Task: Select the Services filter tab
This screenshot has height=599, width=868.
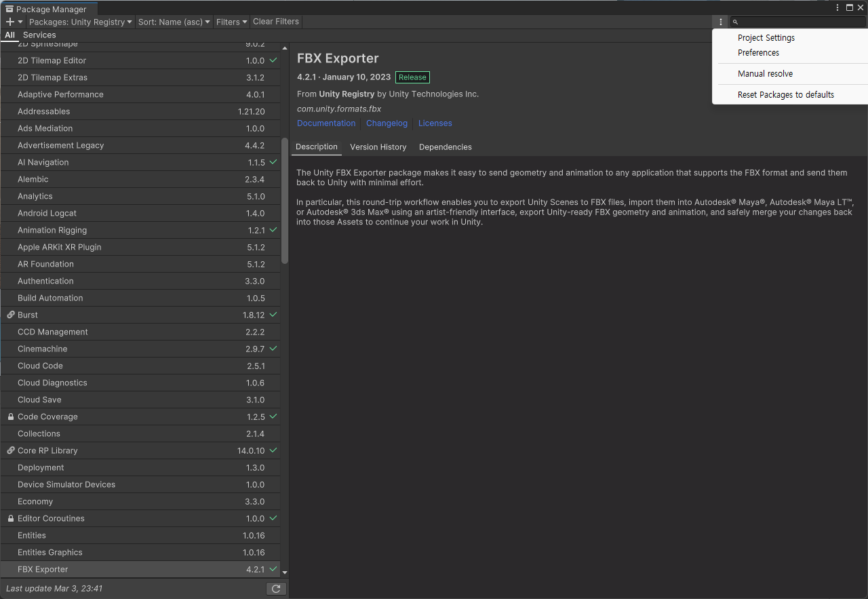Action: coord(39,35)
